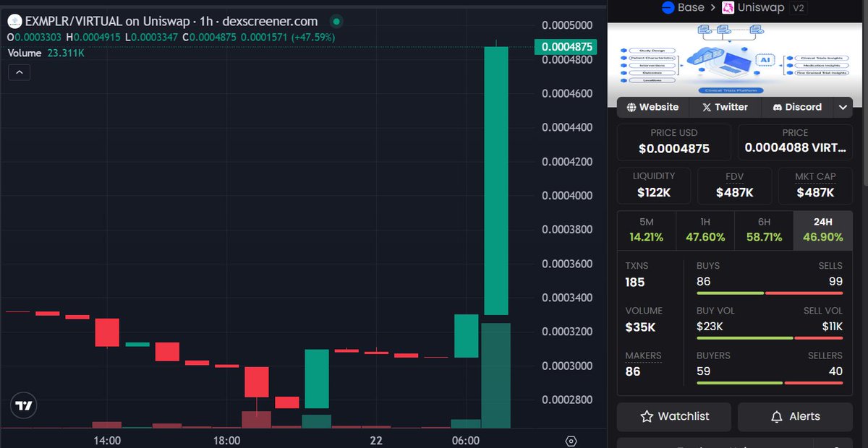Click the star icon in Watchlist button
Screen dimensions: 868x448
pyautogui.click(x=647, y=417)
